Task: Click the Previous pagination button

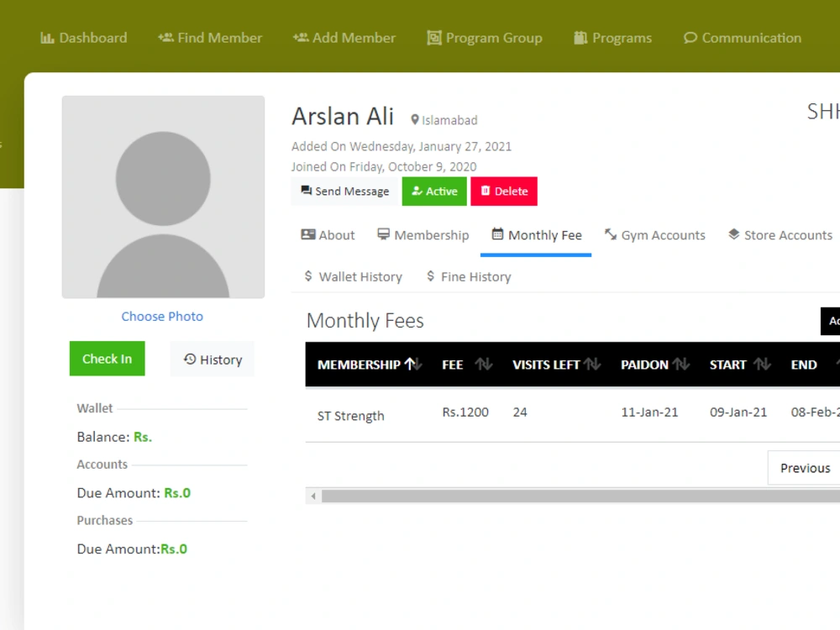Action: pos(804,468)
